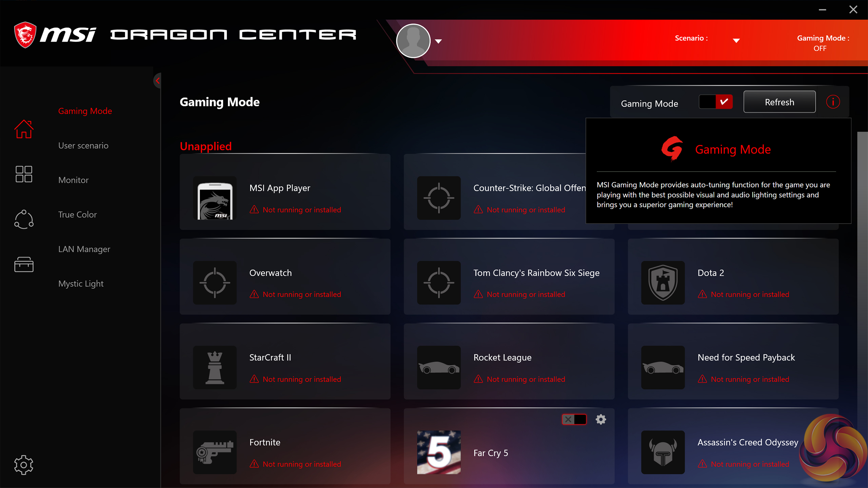Toggle the Gaming Mode on/off switch

[715, 102]
